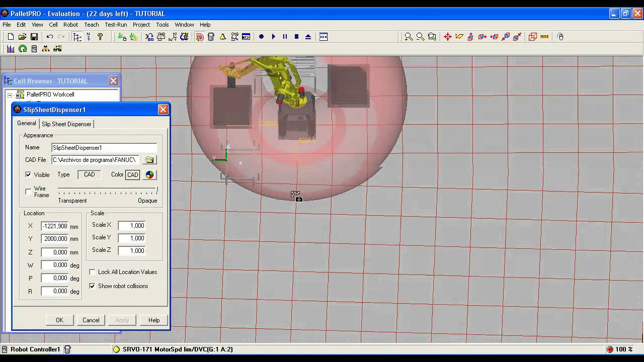Image resolution: width=644 pixels, height=362 pixels.
Task: Select the General tab
Action: coord(27,123)
